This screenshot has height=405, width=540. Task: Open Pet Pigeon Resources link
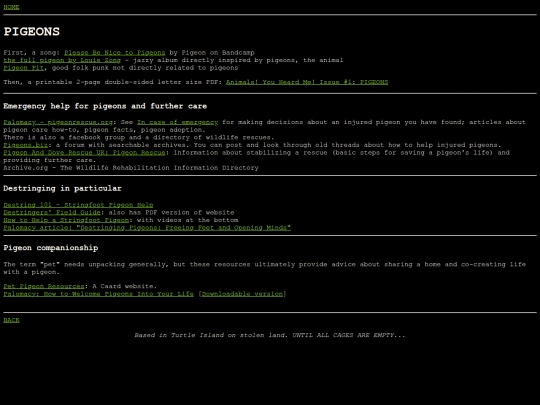click(x=44, y=286)
